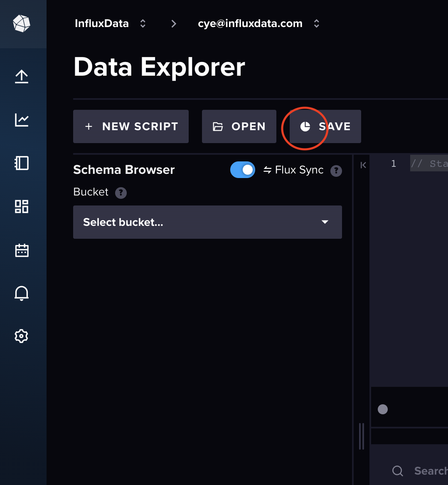This screenshot has width=448, height=485.
Task: Open the Dashboards panel icon
Action: click(21, 206)
